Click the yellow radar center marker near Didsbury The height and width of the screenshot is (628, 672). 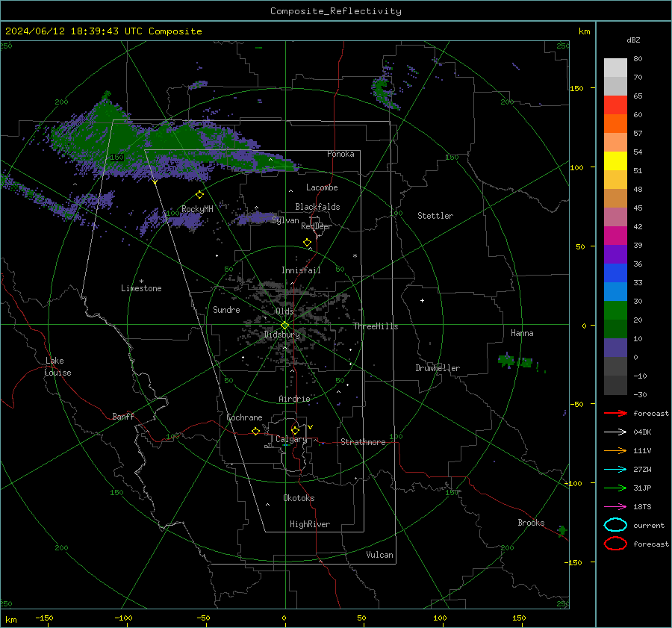284,326
